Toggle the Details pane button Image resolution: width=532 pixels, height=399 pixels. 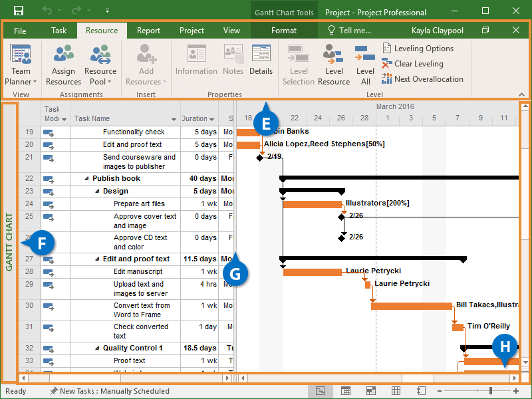click(x=261, y=60)
